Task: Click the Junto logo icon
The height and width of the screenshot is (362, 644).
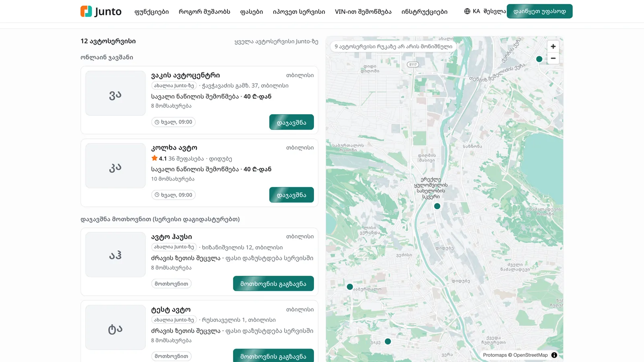Action: (x=86, y=11)
